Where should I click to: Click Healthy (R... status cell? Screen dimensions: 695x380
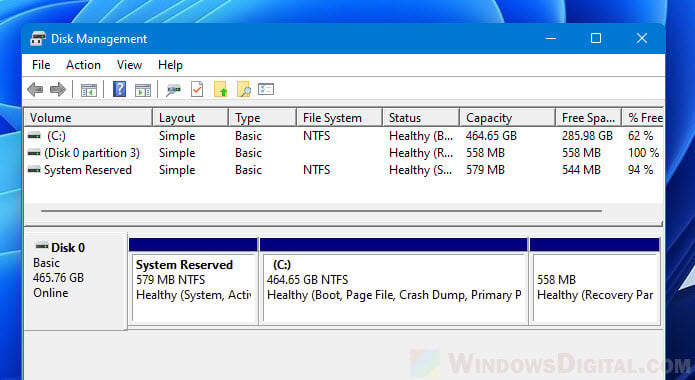pyautogui.click(x=421, y=153)
